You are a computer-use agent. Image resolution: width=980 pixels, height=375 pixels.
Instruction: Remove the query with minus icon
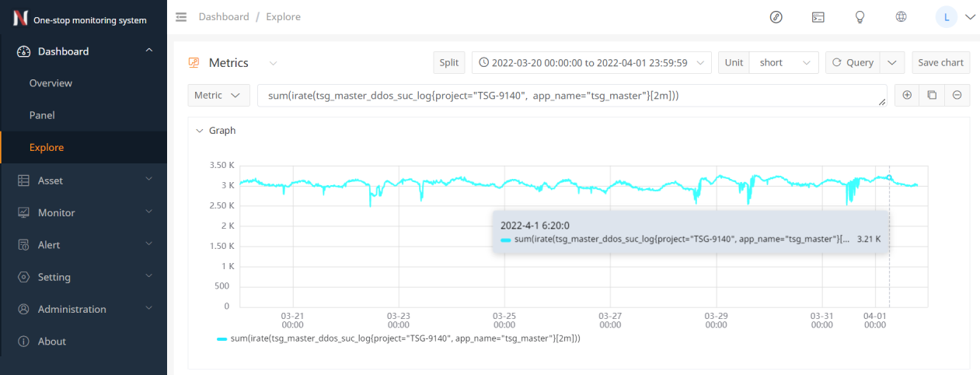pos(957,95)
